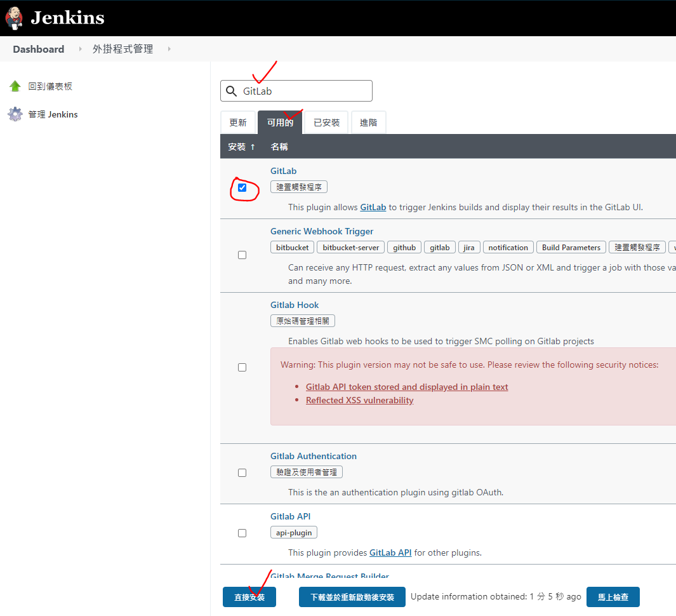This screenshot has width=676, height=616.
Task: Focus the plugin search input field
Action: 296,91
